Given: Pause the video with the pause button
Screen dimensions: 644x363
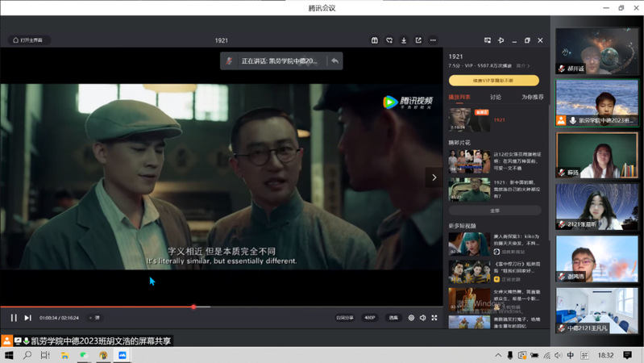Looking at the screenshot, I should click(x=14, y=318).
